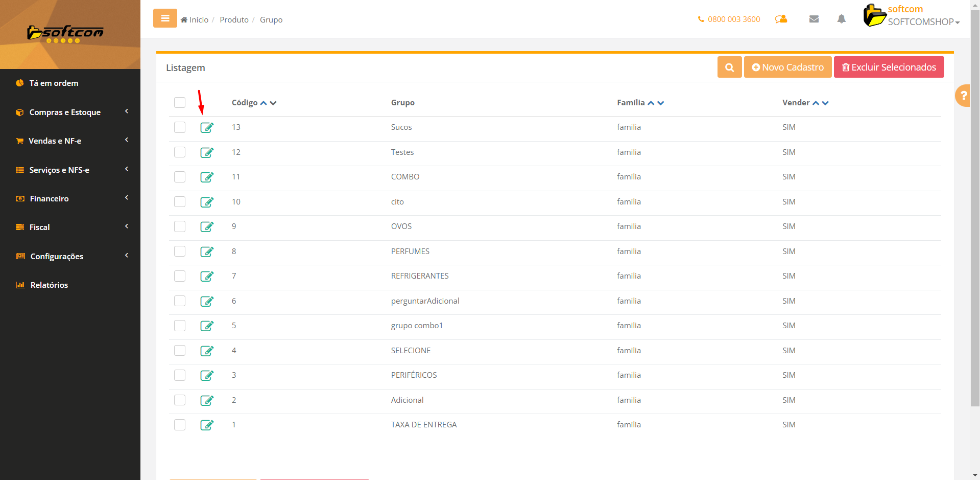Open edit icon for Testes group
The width and height of the screenshot is (980, 480).
207,152
